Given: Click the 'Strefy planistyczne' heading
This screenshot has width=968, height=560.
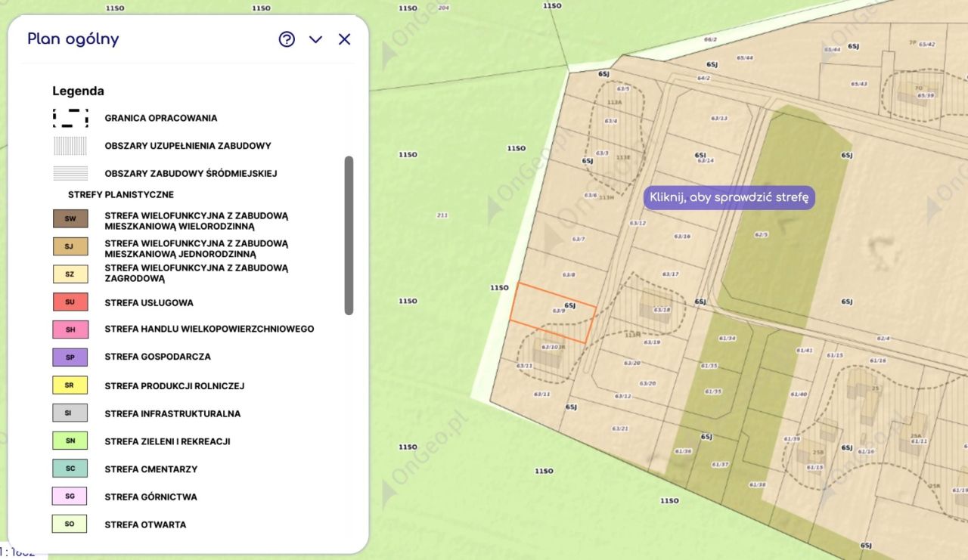Looking at the screenshot, I should point(121,194).
